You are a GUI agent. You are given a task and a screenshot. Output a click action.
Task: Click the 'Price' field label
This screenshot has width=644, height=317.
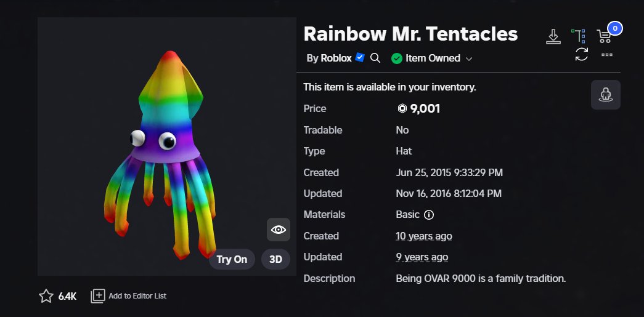click(315, 109)
